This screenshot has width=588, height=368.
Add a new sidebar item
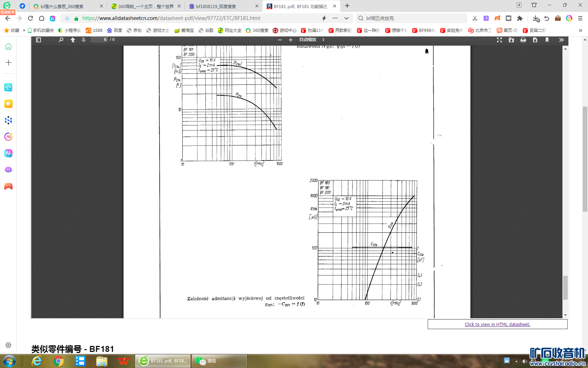[8, 63]
